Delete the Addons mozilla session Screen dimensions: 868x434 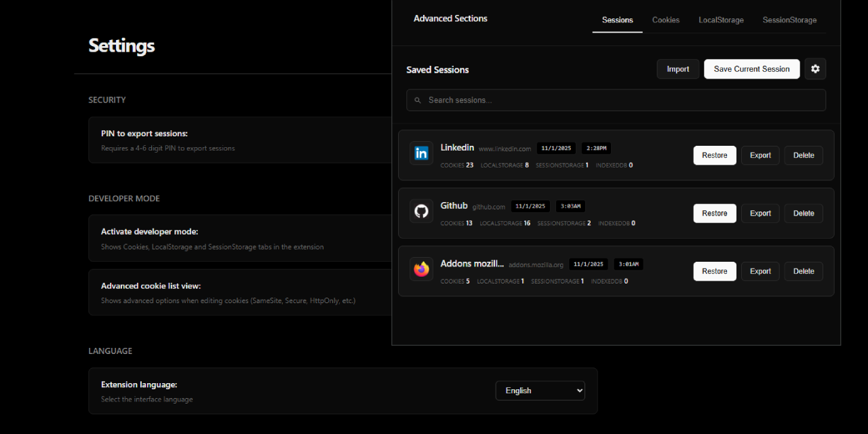coord(804,271)
